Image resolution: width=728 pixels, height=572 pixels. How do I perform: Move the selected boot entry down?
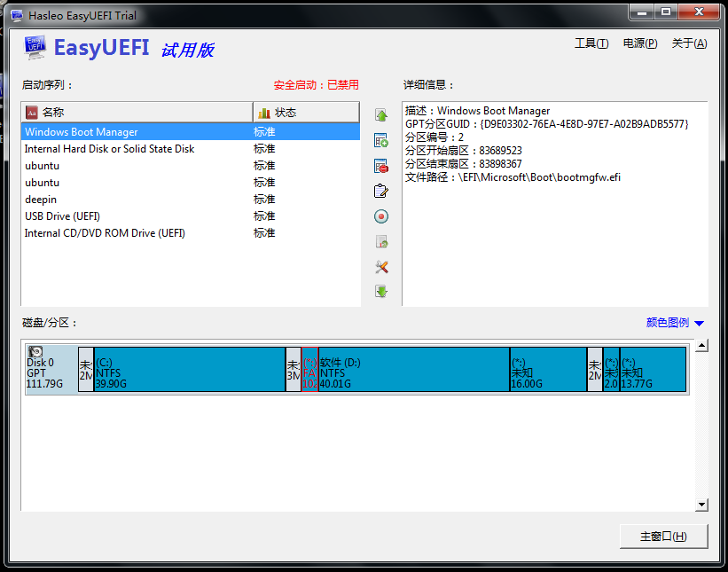(381, 292)
